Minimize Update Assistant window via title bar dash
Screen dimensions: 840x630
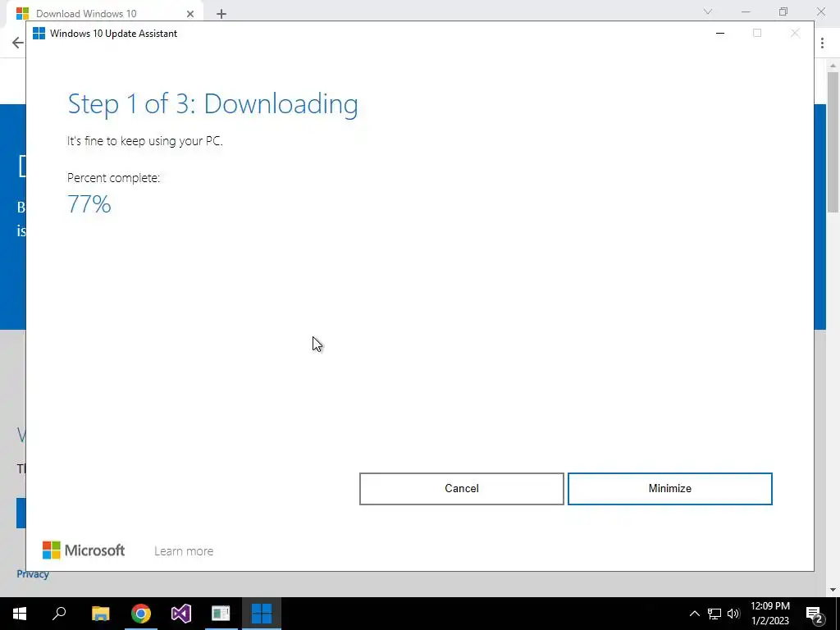click(x=720, y=33)
